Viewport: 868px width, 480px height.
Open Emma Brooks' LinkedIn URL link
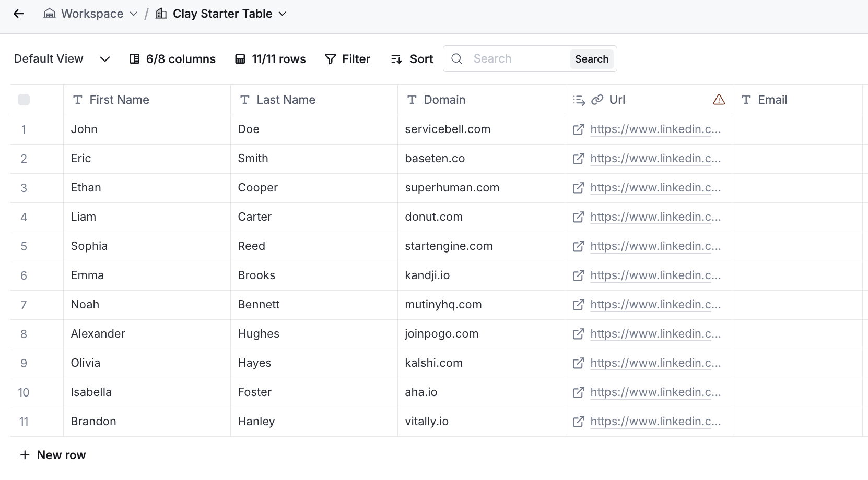[x=655, y=275]
